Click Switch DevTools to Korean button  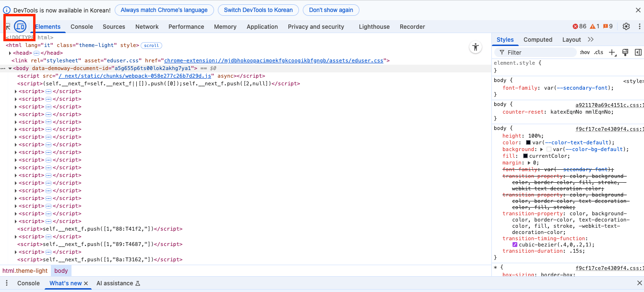click(258, 10)
